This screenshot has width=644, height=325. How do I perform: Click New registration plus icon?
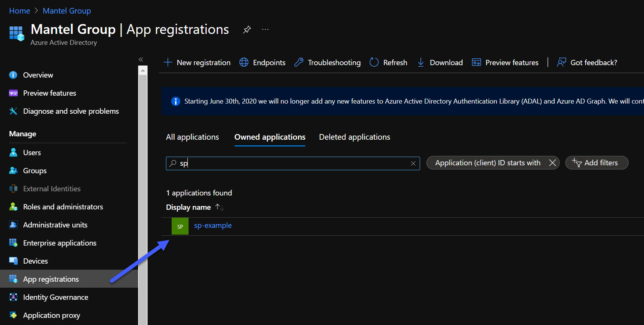[x=168, y=63]
